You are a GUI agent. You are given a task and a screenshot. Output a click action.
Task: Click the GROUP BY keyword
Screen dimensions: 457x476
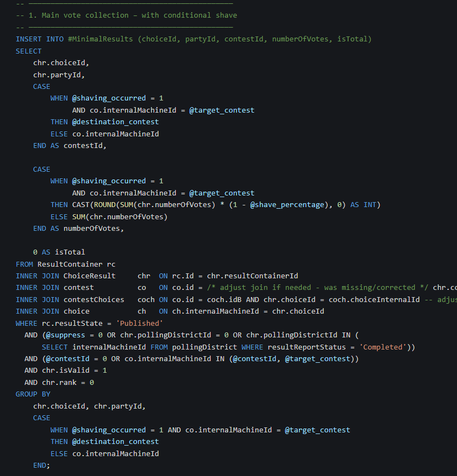[x=33, y=394]
